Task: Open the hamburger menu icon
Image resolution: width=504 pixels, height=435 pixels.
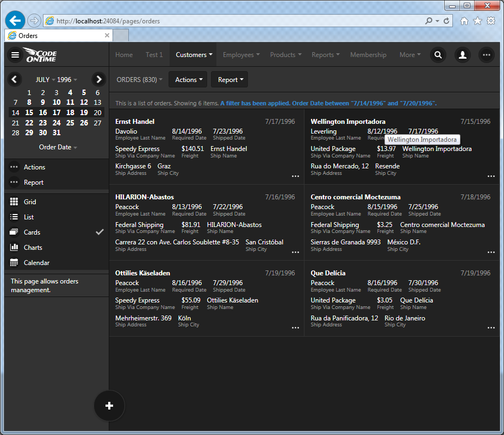Action: point(15,55)
